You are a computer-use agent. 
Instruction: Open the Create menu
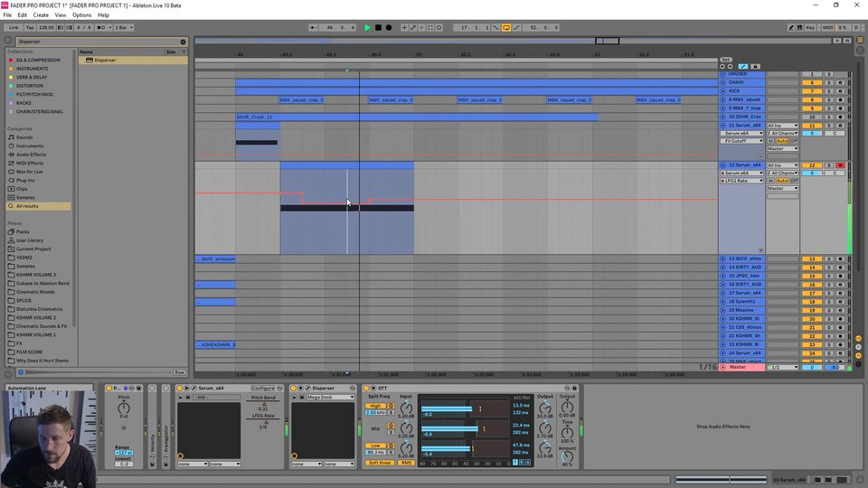[x=41, y=15]
